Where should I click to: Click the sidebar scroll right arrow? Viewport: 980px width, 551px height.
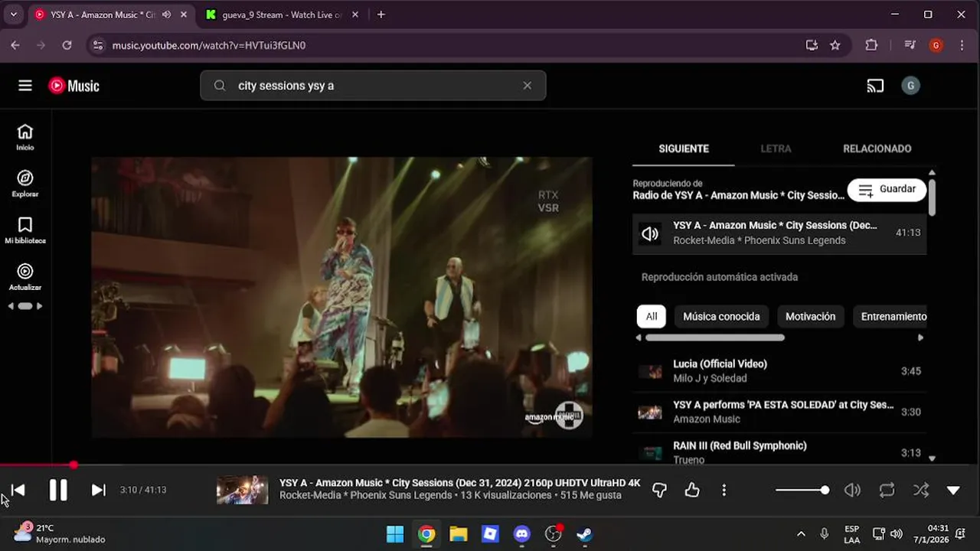tap(40, 306)
